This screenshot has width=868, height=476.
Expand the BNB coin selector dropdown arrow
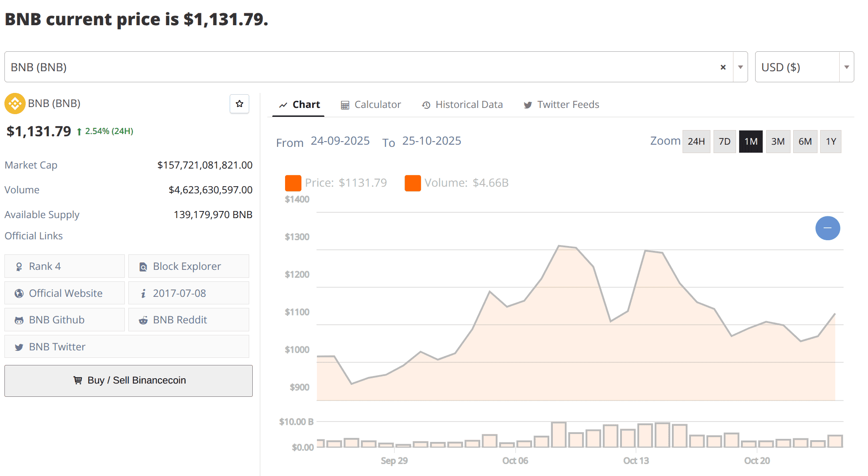[x=740, y=67]
